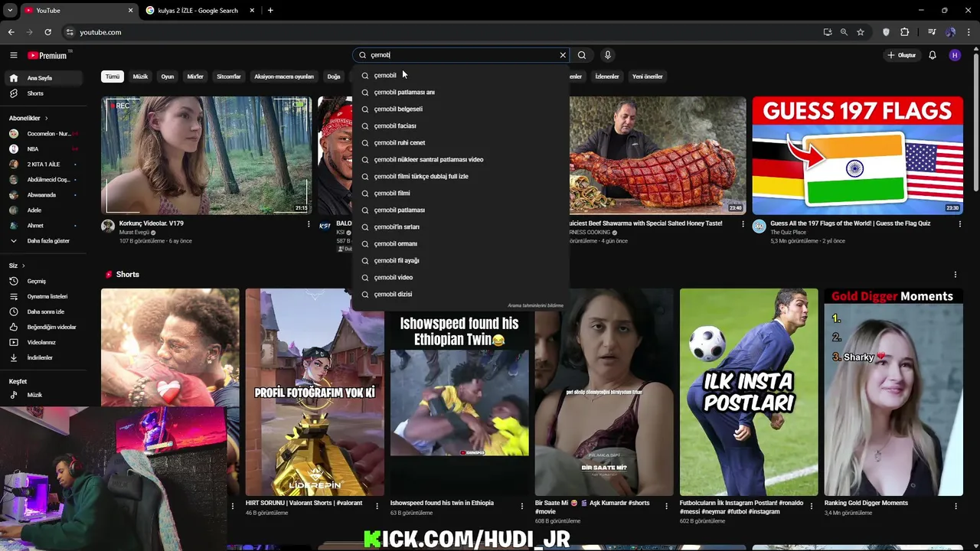Click the YouTube Premium logo

click(x=47, y=55)
